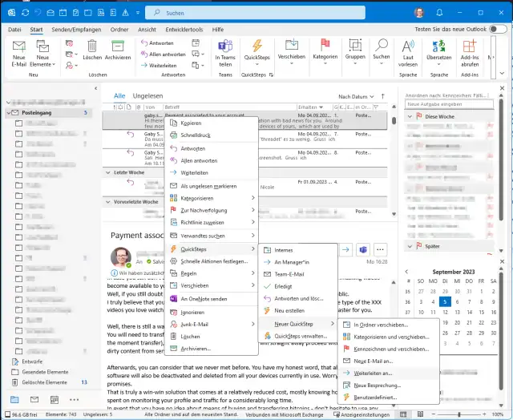Image resolution: width=513 pixels, height=420 pixels.
Task: Choose Weiterleiten an... in Neuer QuickStep submenu
Action: coord(388,374)
